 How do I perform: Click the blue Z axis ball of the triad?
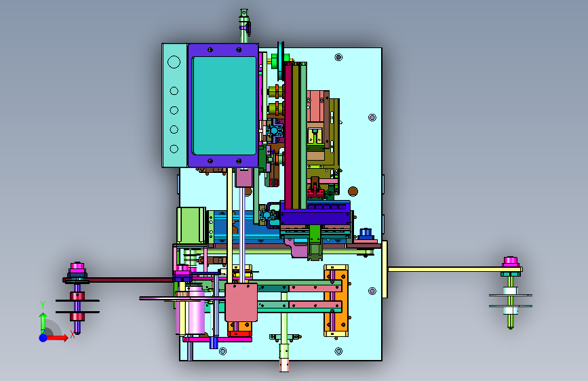(x=43, y=338)
